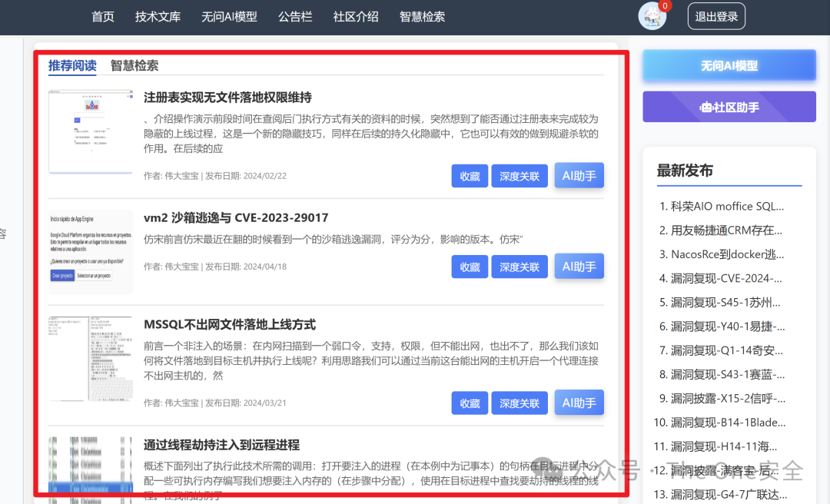Viewport: 830px width, 504px height.
Task: Open 技术文库 navigation item
Action: [x=158, y=16]
